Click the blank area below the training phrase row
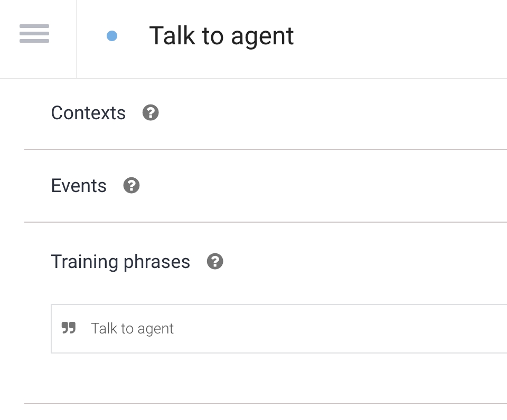This screenshot has width=507, height=420. pos(264,378)
